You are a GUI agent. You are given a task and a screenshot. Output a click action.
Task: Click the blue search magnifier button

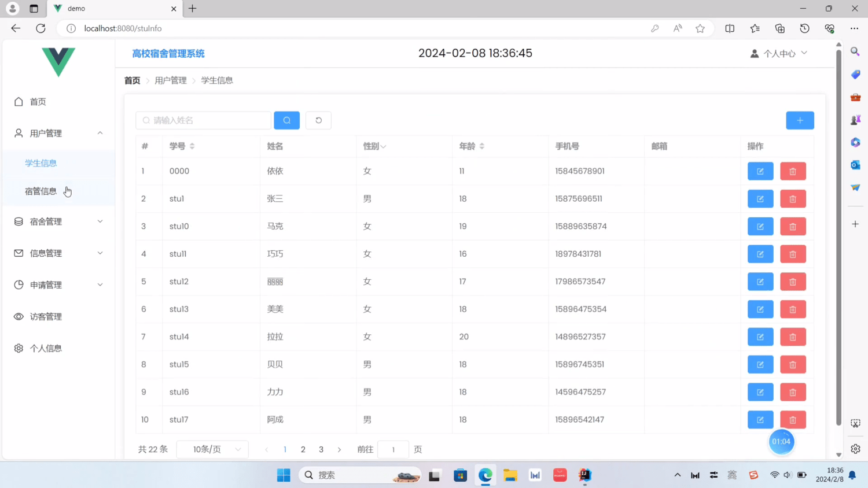[x=286, y=120]
